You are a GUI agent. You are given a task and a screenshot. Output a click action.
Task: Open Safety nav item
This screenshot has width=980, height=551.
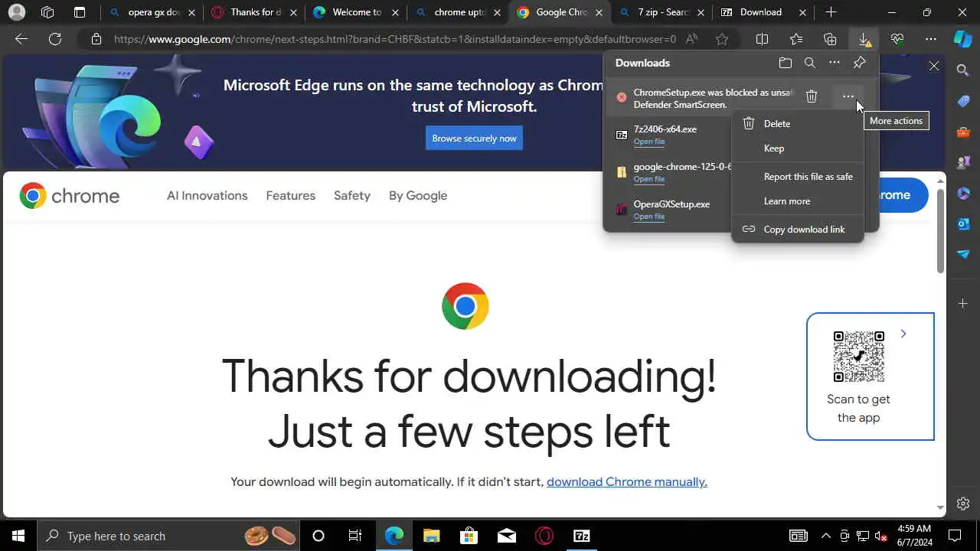pyautogui.click(x=352, y=196)
